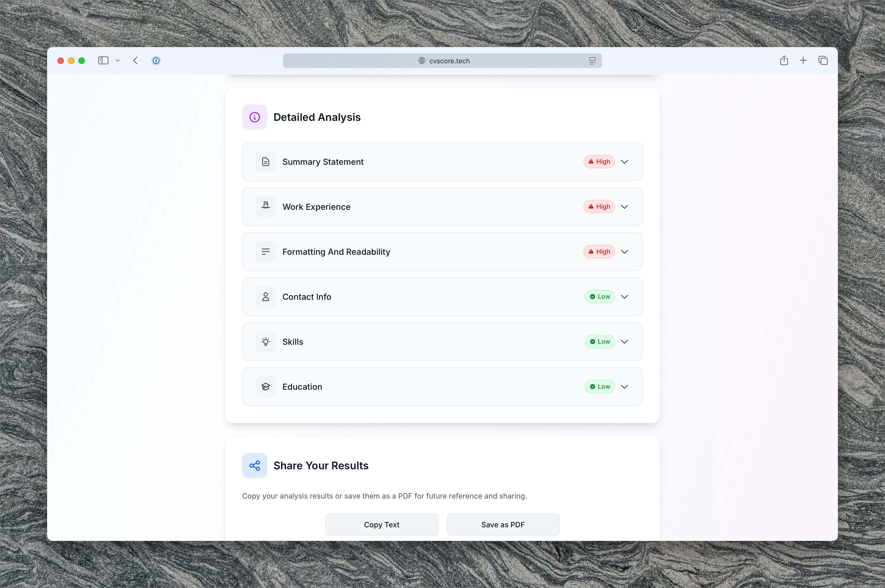Expand the Summary Statement chevron

624,162
